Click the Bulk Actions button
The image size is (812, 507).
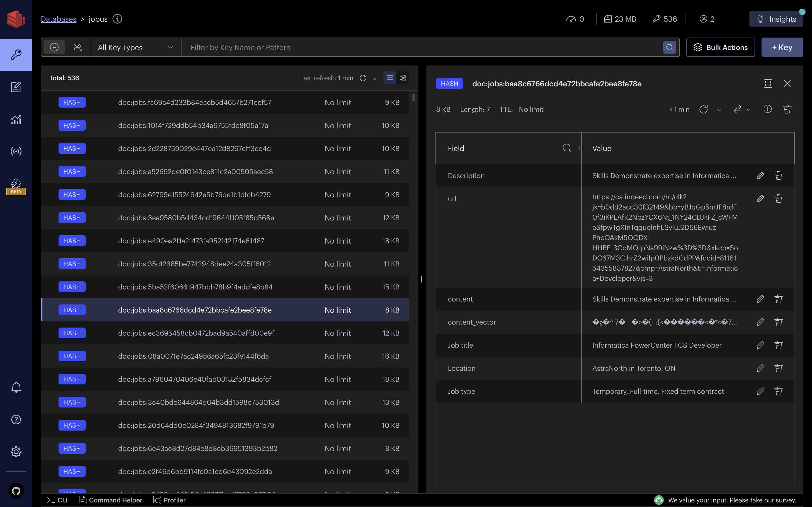click(x=720, y=47)
